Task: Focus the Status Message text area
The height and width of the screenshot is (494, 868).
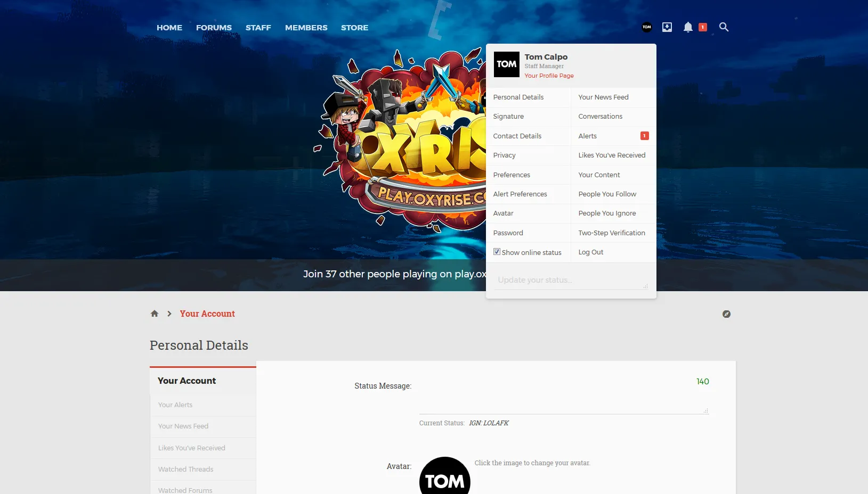Action: (564, 395)
